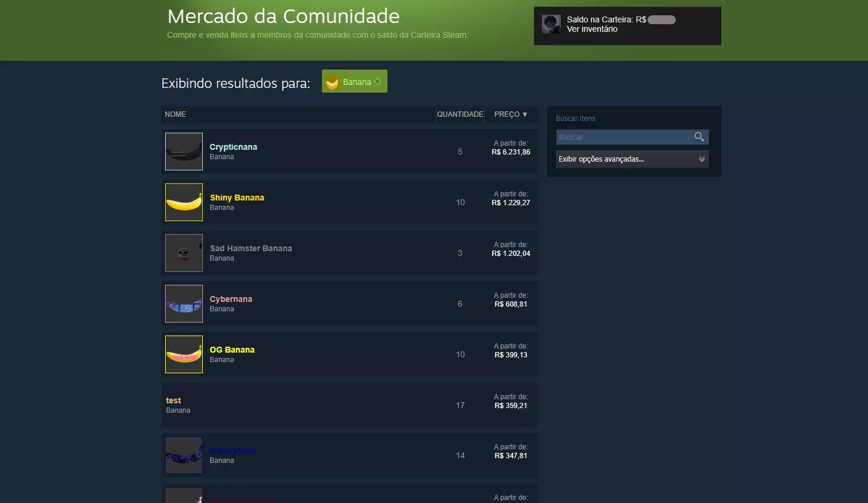The image size is (868, 503).
Task: Open the Crypticnana listing name
Action: click(x=234, y=147)
